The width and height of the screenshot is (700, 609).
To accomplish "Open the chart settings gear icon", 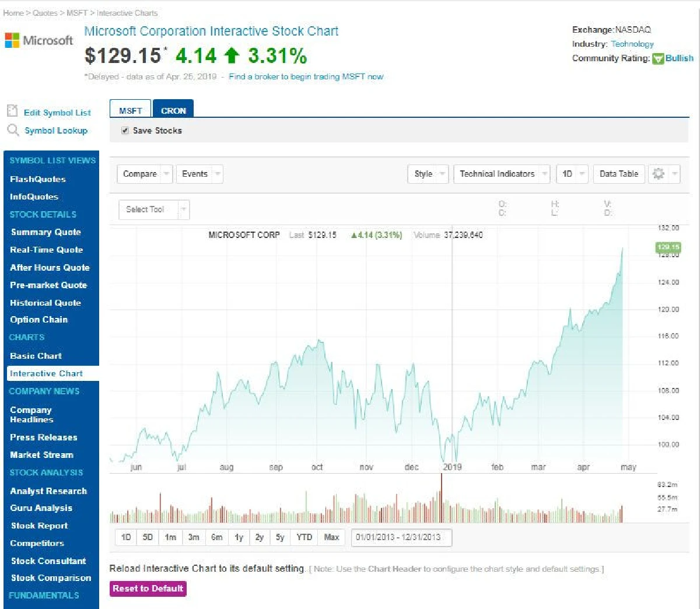I will [x=659, y=174].
